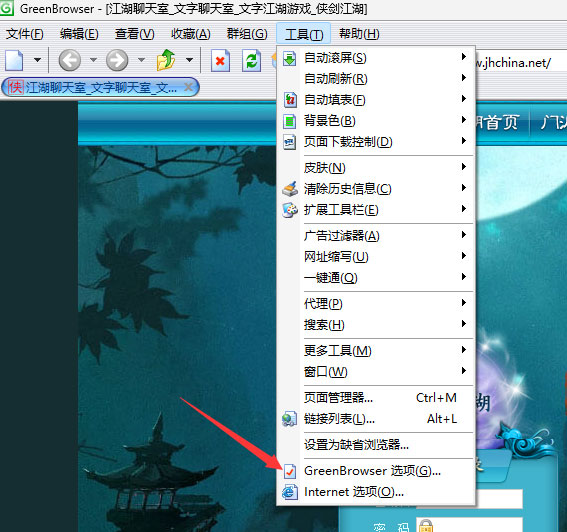Open the 帮助(H) menu
The width and height of the screenshot is (567, 532).
pos(359,34)
